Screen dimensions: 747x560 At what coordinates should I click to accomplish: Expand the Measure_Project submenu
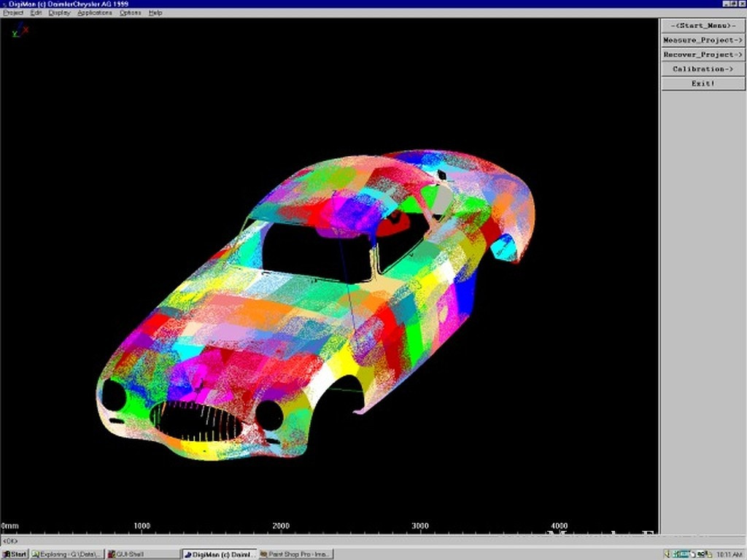tap(703, 40)
